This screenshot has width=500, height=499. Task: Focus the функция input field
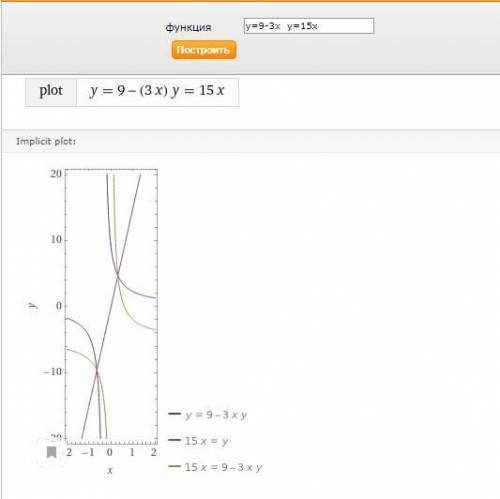pyautogui.click(x=309, y=26)
